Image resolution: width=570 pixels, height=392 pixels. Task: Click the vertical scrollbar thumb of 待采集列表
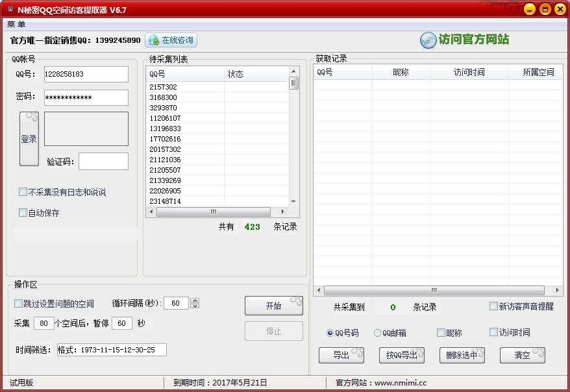293,83
